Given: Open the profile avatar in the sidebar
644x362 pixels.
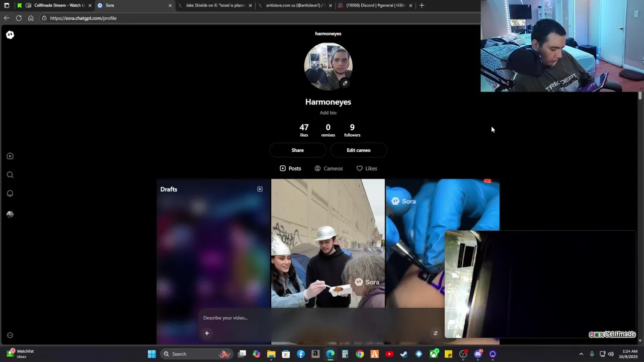Looking at the screenshot, I should coord(10,214).
